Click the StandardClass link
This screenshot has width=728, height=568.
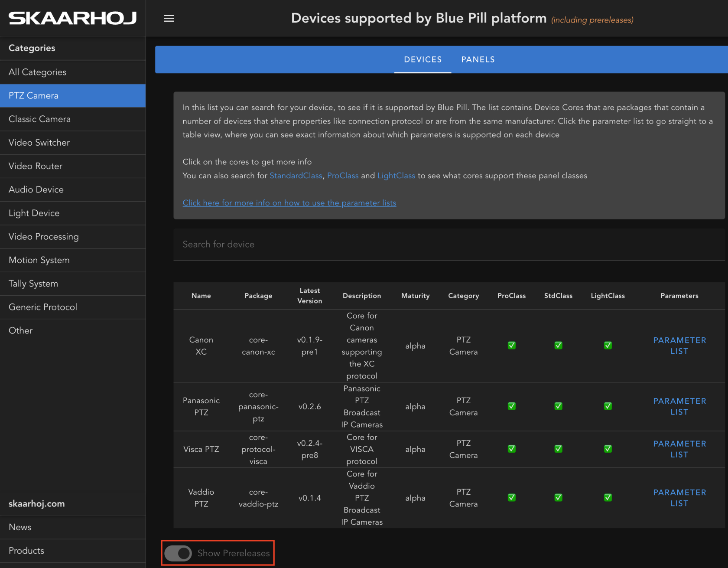click(x=296, y=176)
